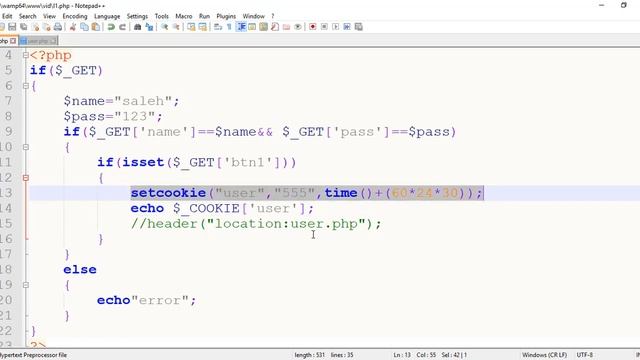
Task: Click on the $pass="123"; code line
Action: pyautogui.click(x=113, y=116)
